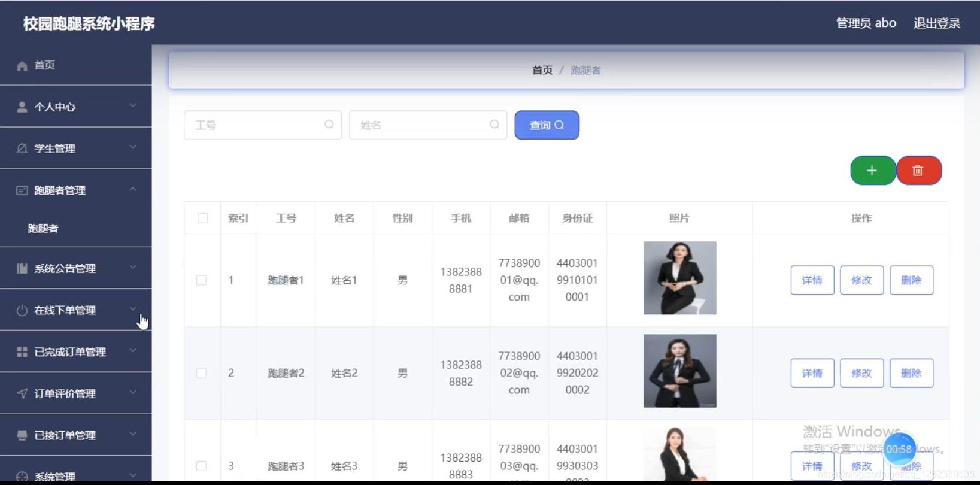The image size is (980, 485).
Task: Open 详情 for 跑腿者2 row
Action: (x=812, y=373)
